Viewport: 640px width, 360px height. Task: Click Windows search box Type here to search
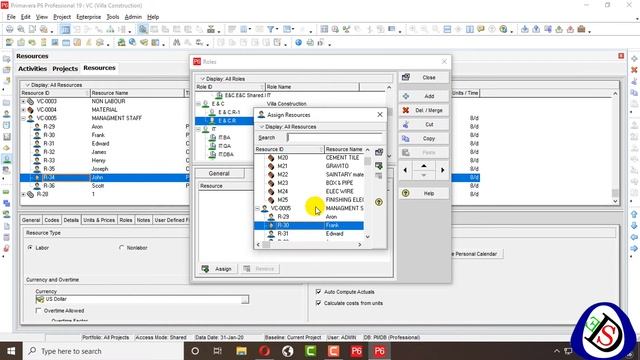(102, 351)
